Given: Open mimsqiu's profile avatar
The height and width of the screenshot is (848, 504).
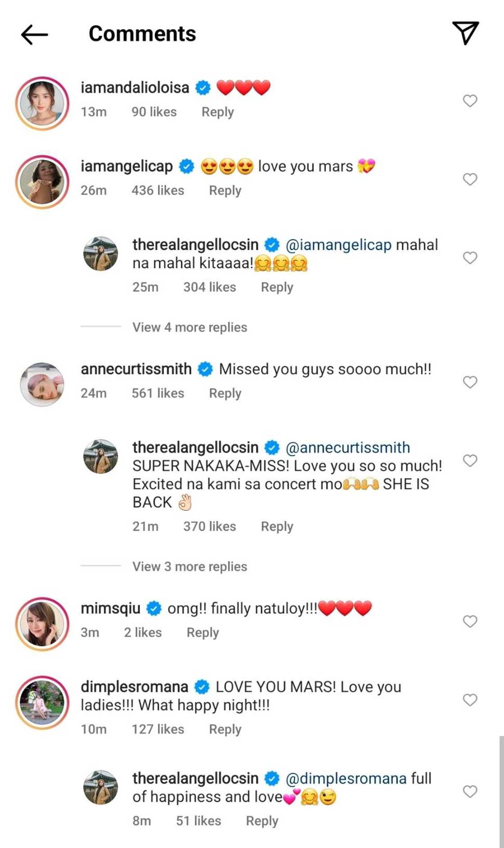Looking at the screenshot, I should (42, 624).
